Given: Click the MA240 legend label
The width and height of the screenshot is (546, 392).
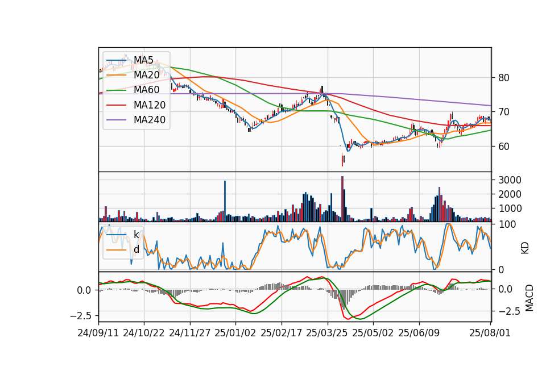Looking at the screenshot, I should click(150, 120).
